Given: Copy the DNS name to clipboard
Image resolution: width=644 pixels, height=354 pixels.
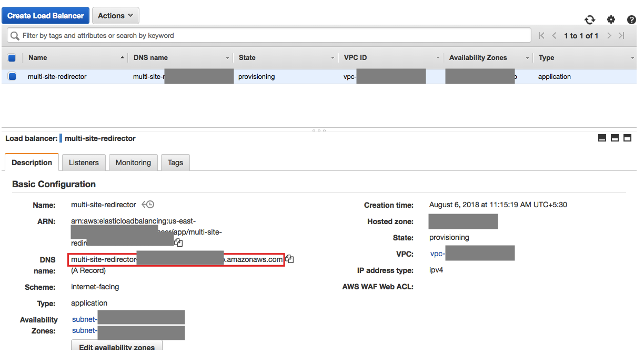Looking at the screenshot, I should [x=289, y=259].
